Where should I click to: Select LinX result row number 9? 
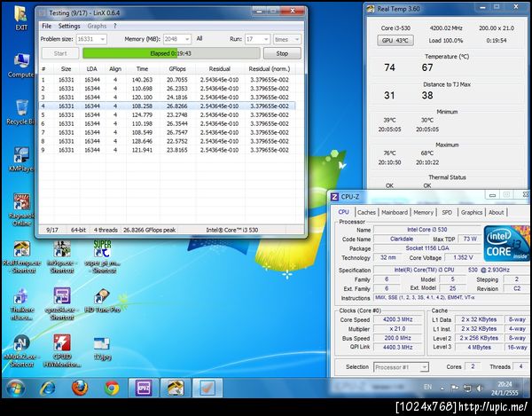click(x=167, y=150)
